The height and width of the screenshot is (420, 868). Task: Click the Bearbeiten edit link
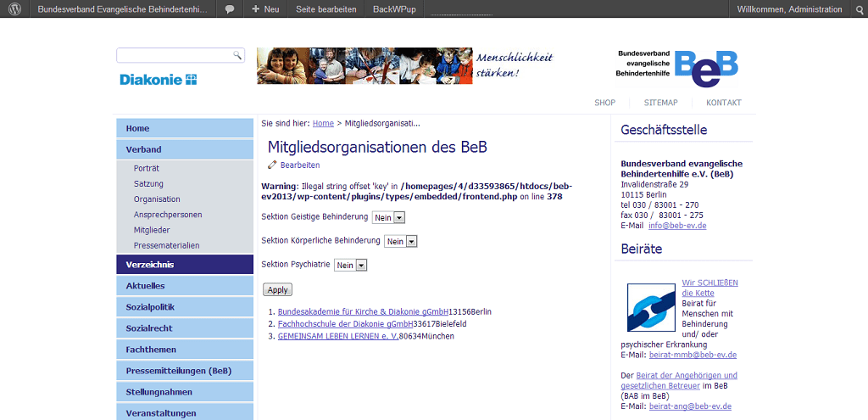click(x=300, y=165)
